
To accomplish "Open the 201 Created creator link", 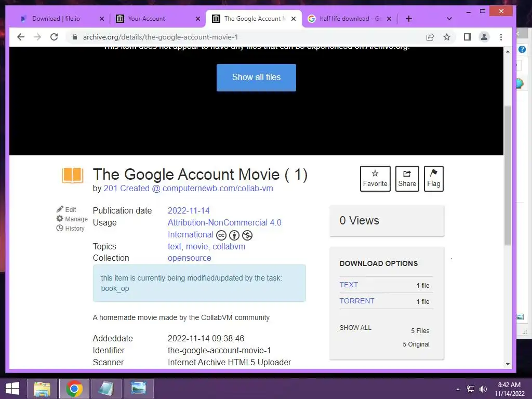I will point(188,188).
